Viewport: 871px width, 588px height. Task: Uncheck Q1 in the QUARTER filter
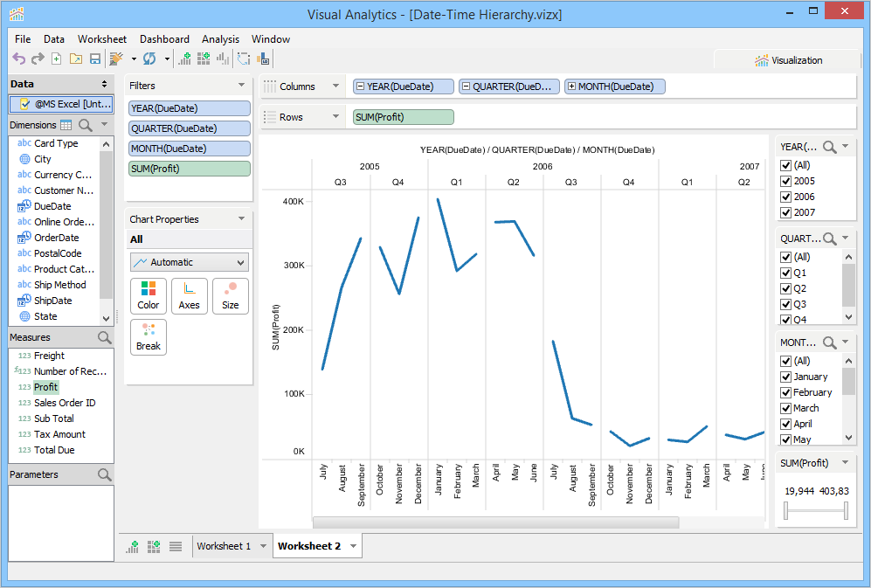pos(785,273)
